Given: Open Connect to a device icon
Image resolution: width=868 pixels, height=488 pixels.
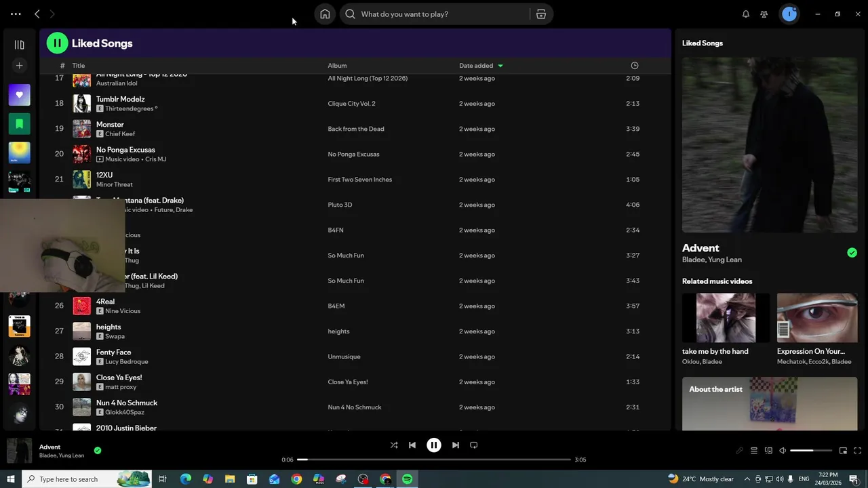Looking at the screenshot, I should tap(768, 451).
